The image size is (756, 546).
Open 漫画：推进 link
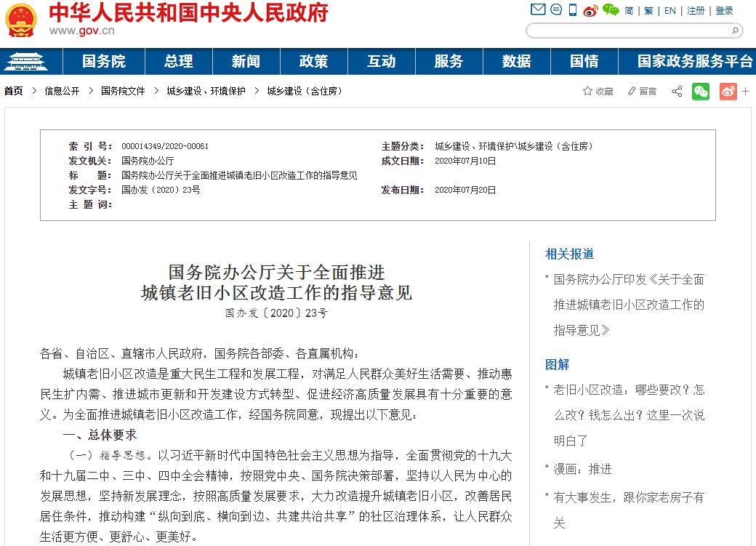click(582, 469)
